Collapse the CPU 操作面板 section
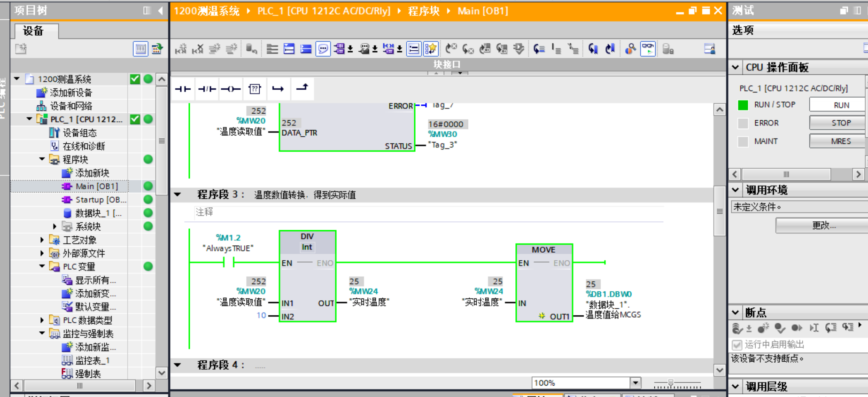This screenshot has width=868, height=397. pos(736,67)
